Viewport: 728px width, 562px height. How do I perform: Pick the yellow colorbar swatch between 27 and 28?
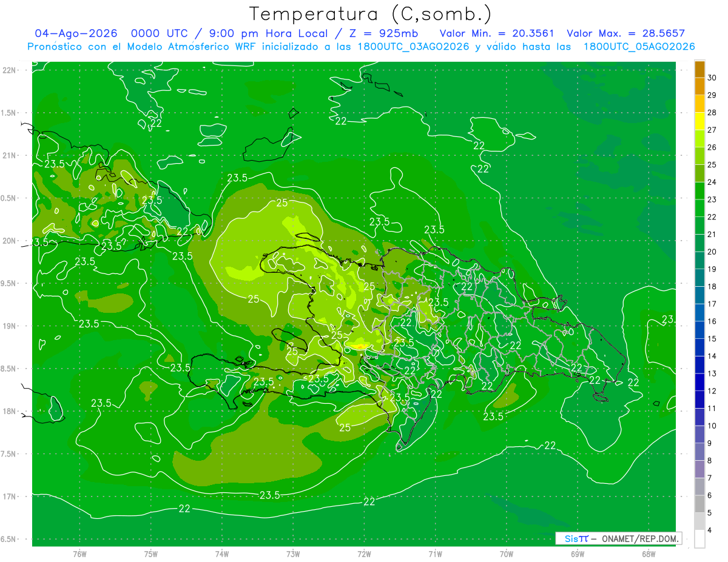pyautogui.click(x=699, y=121)
